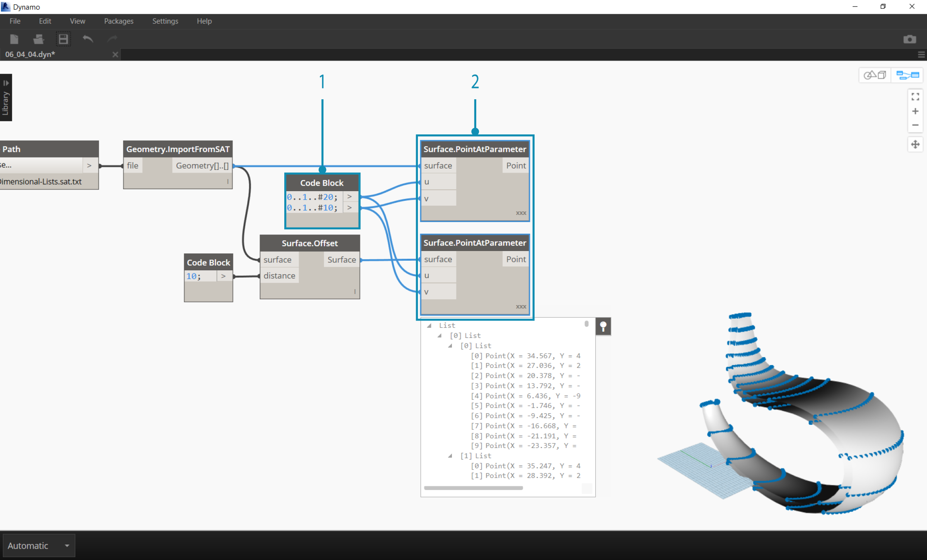Click the u input on upper PointAtParameter
The height and width of the screenshot is (560, 927).
[x=439, y=182]
